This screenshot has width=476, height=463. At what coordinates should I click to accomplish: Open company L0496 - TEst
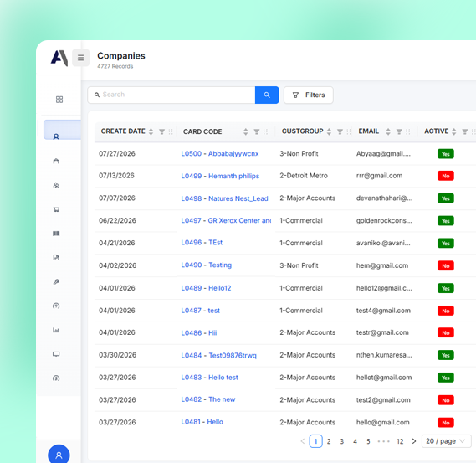point(202,243)
